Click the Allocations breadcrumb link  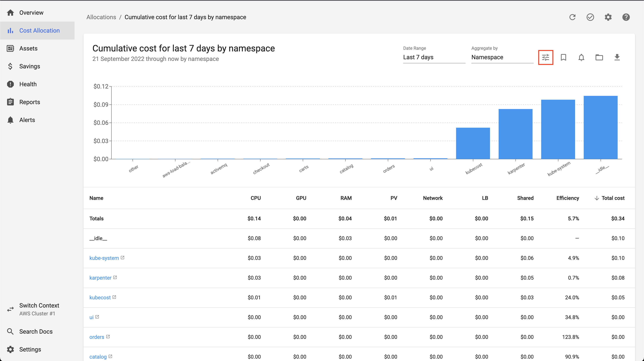pos(101,17)
